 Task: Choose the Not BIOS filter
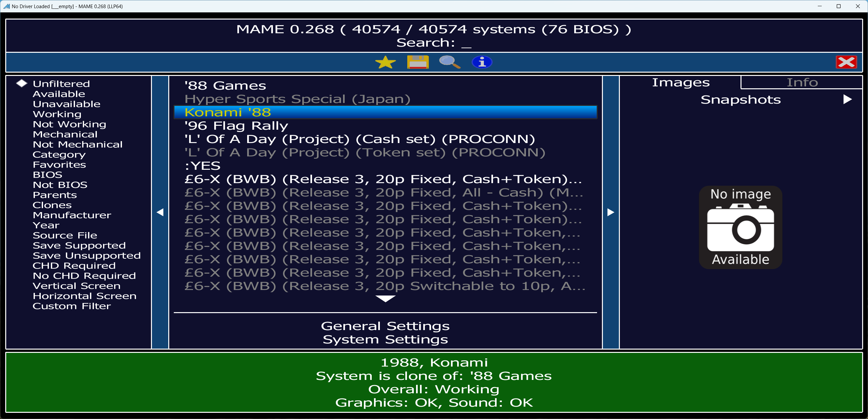pos(60,185)
